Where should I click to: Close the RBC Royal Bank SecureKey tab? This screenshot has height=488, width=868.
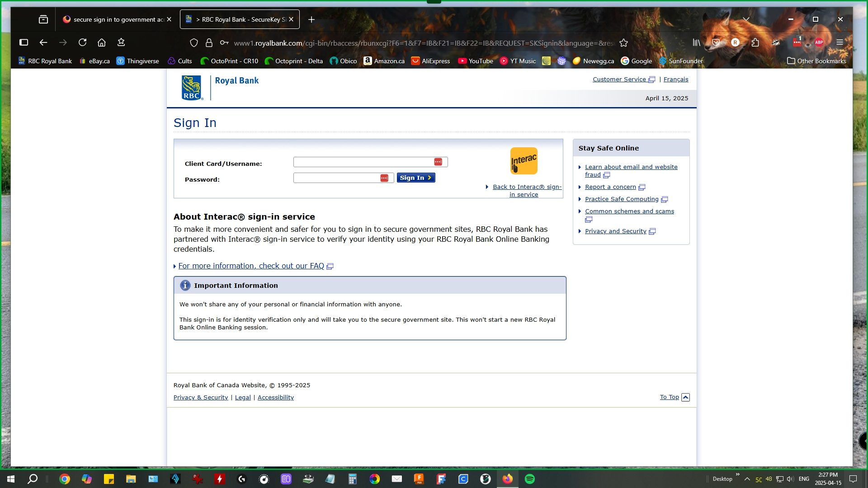tap(291, 19)
